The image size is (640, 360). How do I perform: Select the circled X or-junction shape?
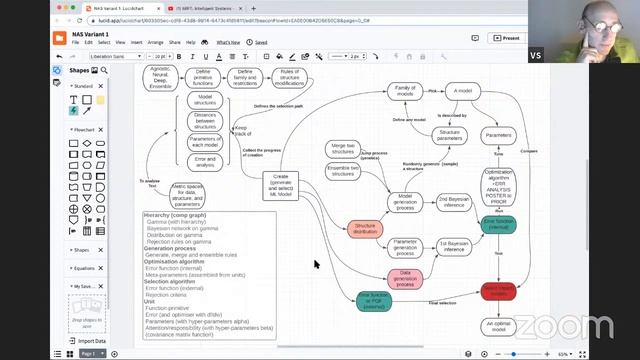[x=87, y=209]
